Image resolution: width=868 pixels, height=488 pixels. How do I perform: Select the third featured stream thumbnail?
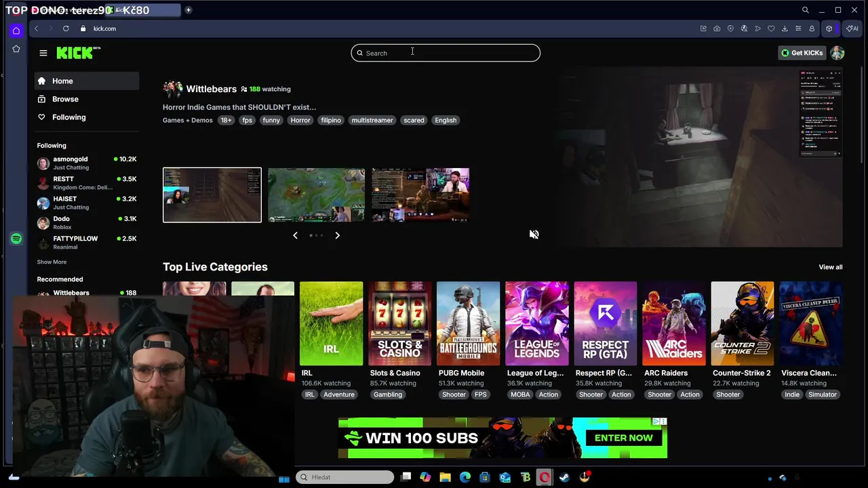(420, 195)
